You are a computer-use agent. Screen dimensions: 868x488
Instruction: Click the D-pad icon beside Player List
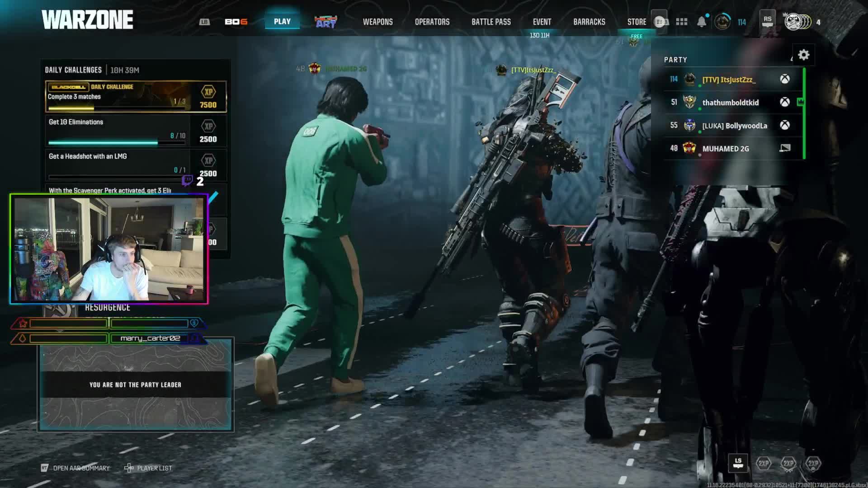[129, 468]
